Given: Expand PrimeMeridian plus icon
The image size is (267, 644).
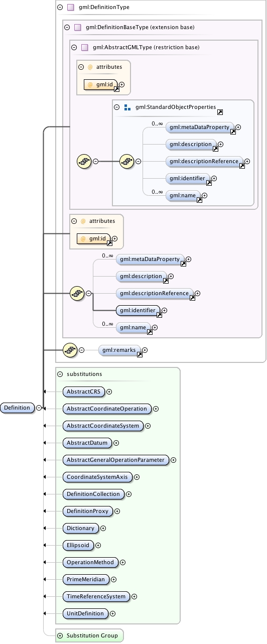Looking at the screenshot, I should 113,579.
